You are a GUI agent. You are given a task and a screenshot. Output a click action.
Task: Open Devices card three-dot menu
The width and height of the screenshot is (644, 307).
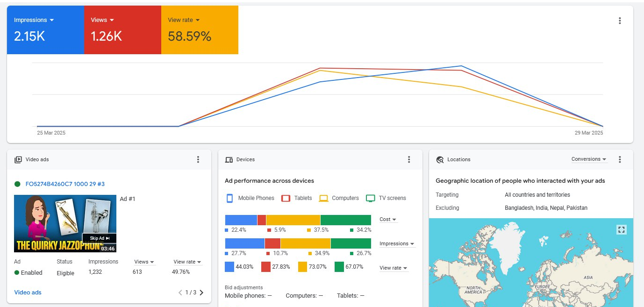(x=409, y=159)
